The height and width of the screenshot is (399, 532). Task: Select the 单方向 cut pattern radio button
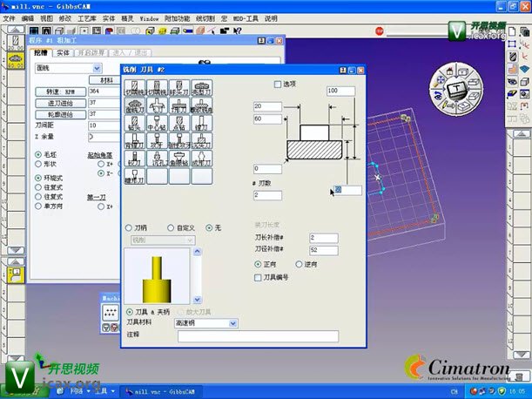pyautogui.click(x=38, y=206)
